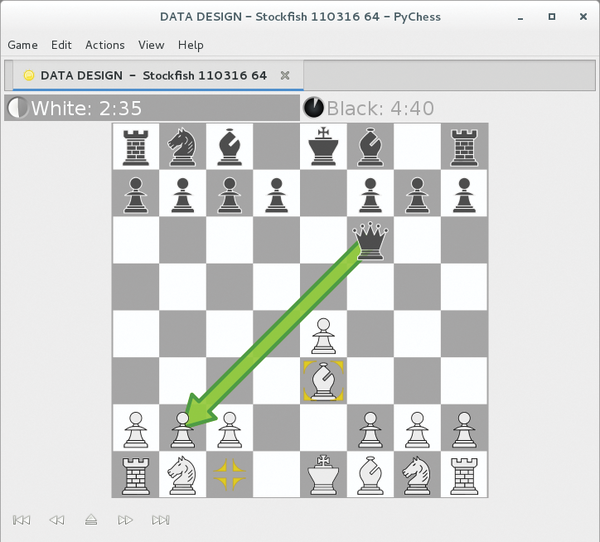The image size is (600, 542).
Task: Select the white pawn on h2
Action: click(x=464, y=428)
